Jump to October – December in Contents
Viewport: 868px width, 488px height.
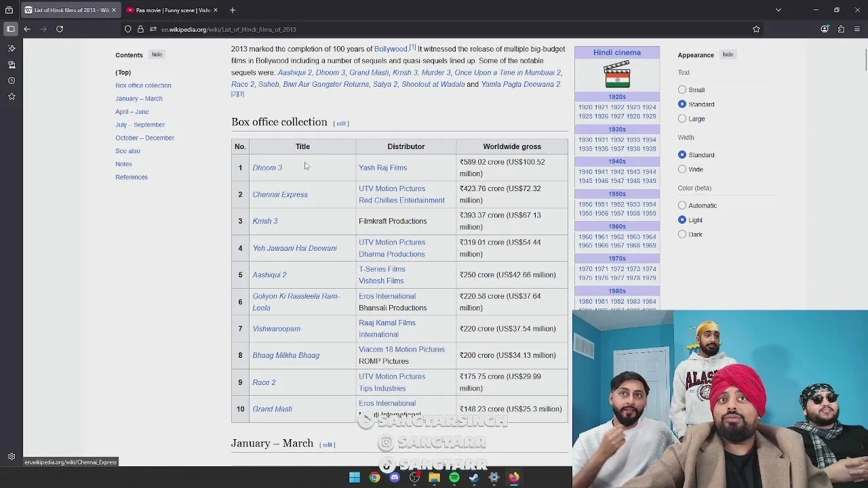pos(144,138)
